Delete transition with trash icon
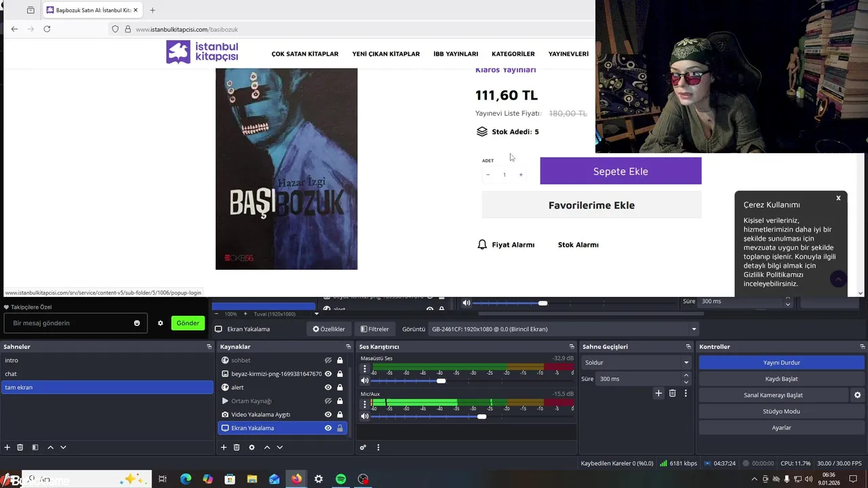The height and width of the screenshot is (488, 868). pyautogui.click(x=672, y=393)
